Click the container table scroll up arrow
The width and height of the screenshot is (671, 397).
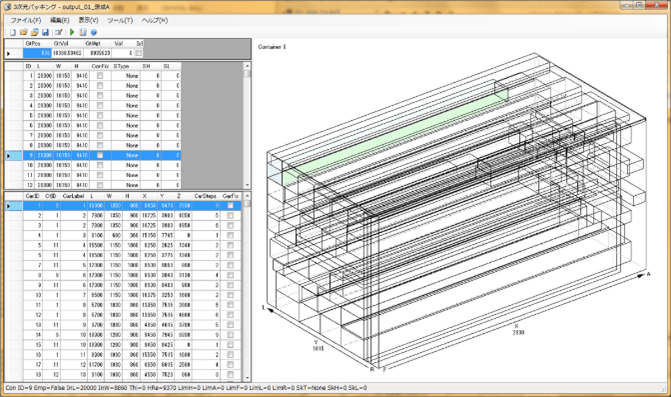247,66
